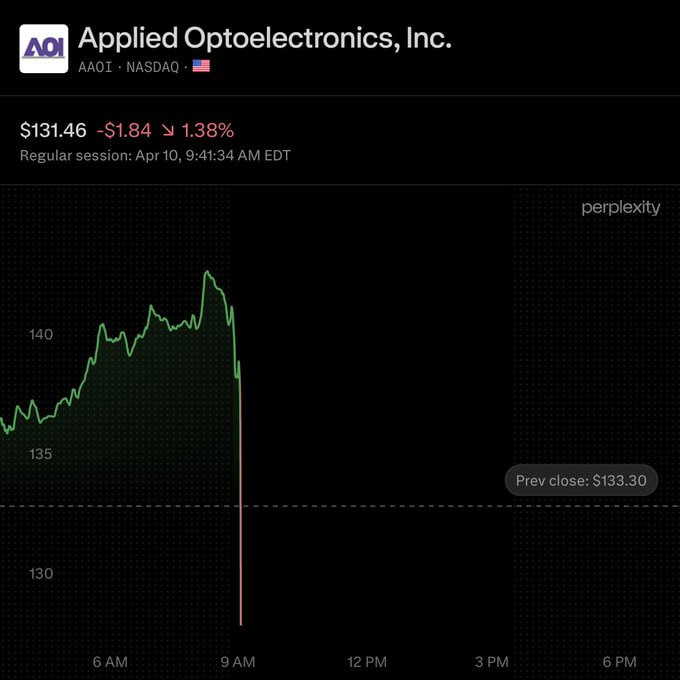This screenshot has width=680, height=680.
Task: Click the 9 AM time axis label
Action: tap(238, 662)
